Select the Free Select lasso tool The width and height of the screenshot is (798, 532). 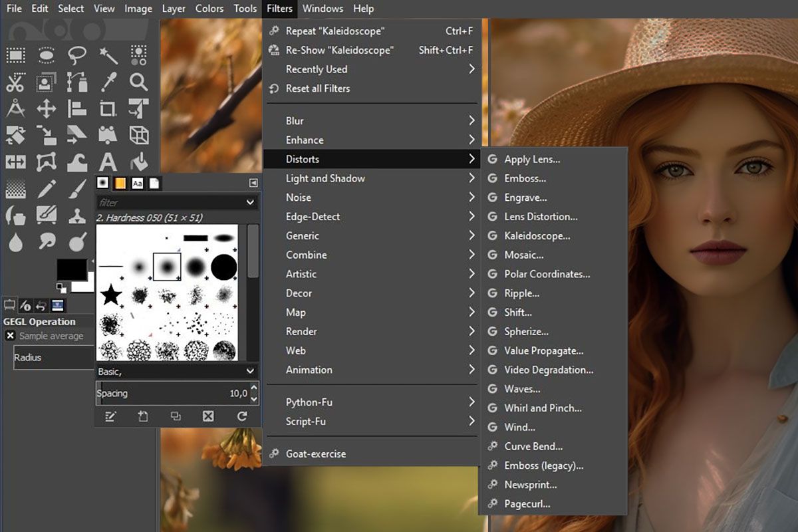(x=76, y=55)
